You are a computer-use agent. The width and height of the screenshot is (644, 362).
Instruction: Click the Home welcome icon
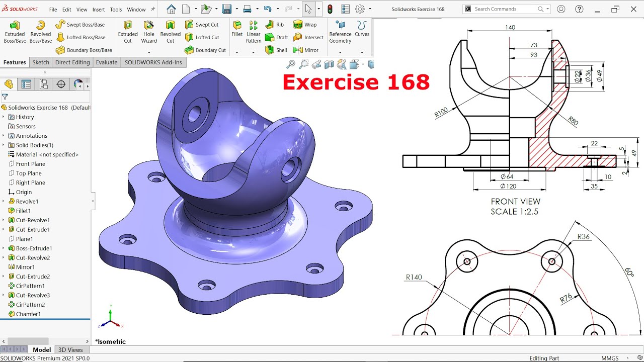click(x=171, y=9)
